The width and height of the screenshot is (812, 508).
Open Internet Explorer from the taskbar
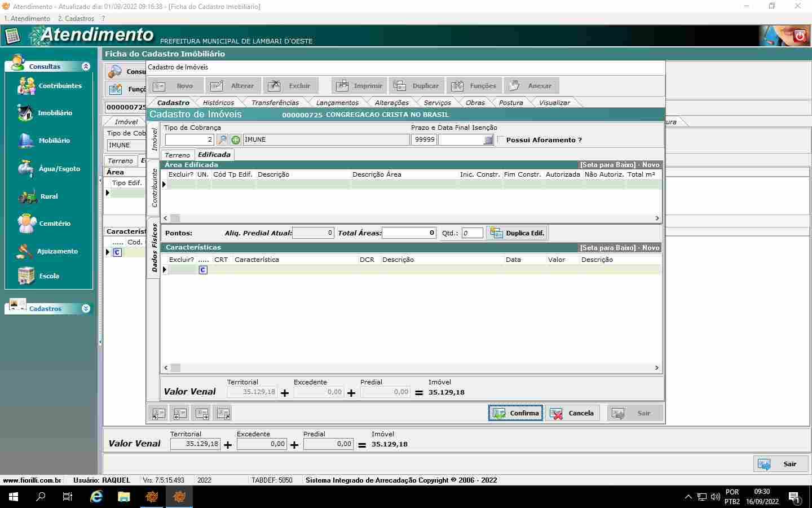(96, 497)
